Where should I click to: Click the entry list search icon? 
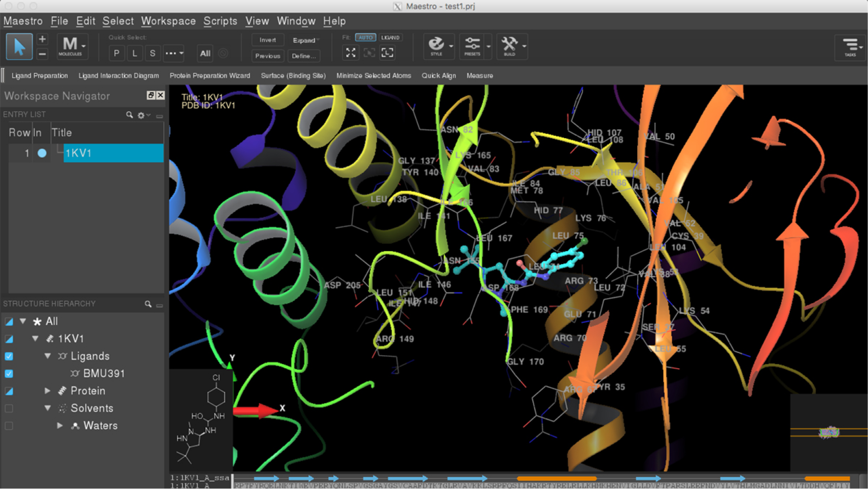coord(129,115)
